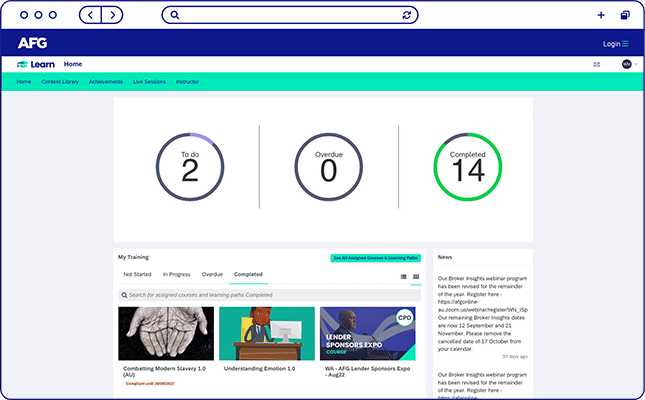Click the search magnifier in address bar
This screenshot has width=645, height=400.
click(175, 15)
